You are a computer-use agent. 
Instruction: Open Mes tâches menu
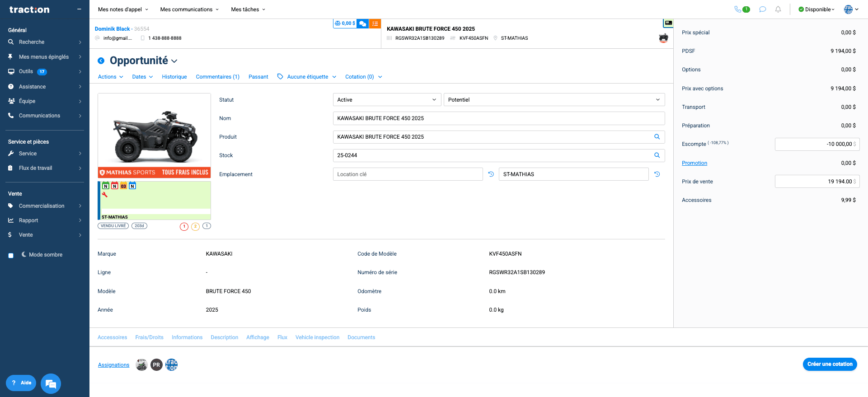coord(248,9)
